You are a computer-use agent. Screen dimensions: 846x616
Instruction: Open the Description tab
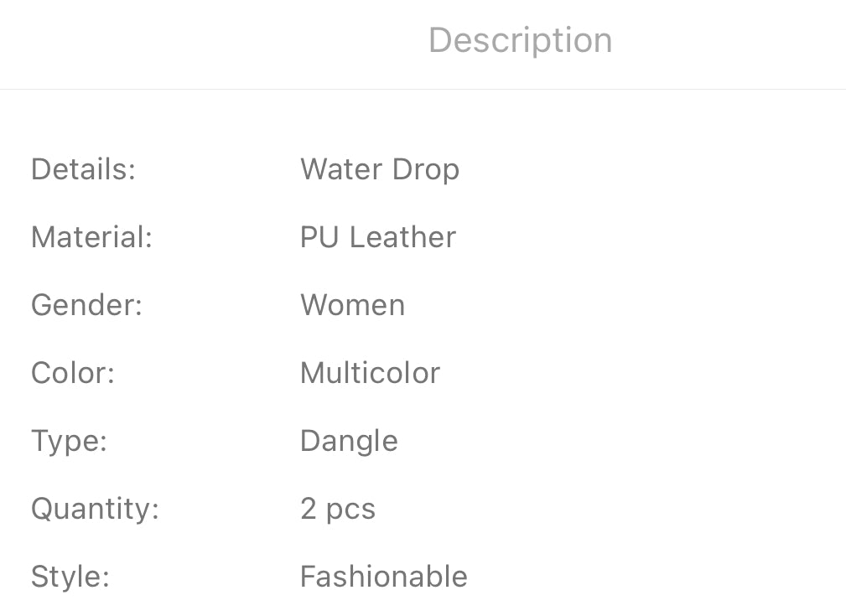pos(520,40)
